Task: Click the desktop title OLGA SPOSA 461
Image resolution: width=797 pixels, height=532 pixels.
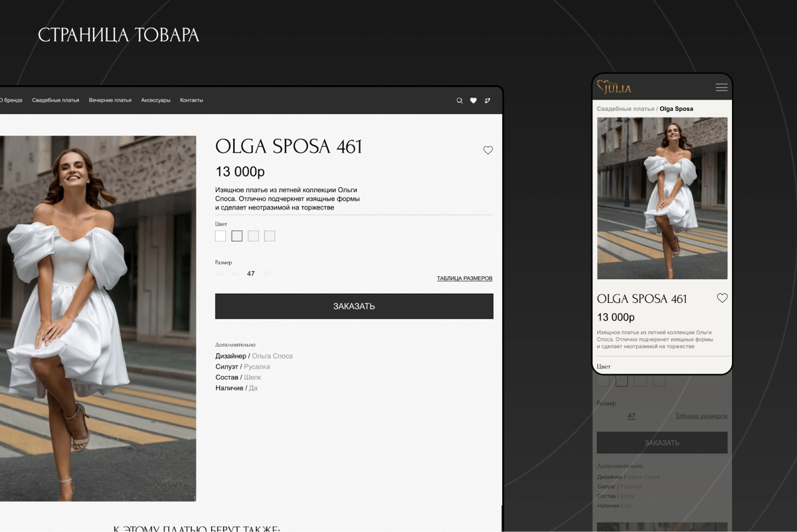Action: (x=289, y=147)
